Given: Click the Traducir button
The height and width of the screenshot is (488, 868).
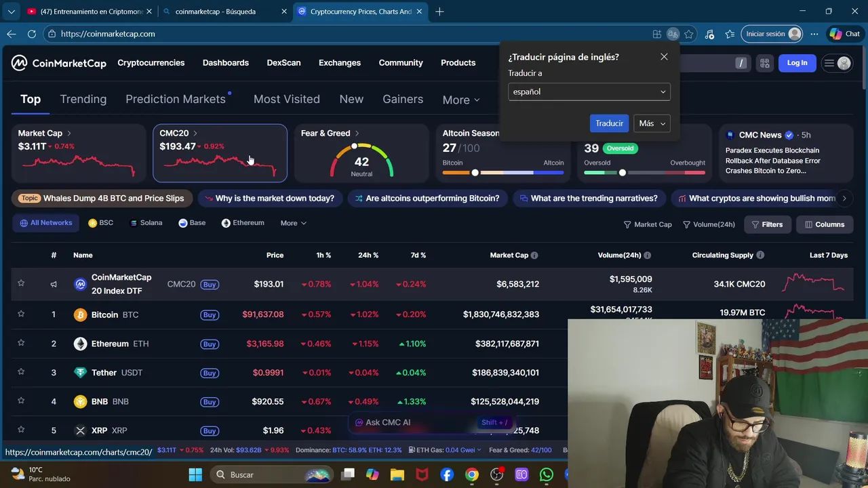Looking at the screenshot, I should pyautogui.click(x=609, y=123).
